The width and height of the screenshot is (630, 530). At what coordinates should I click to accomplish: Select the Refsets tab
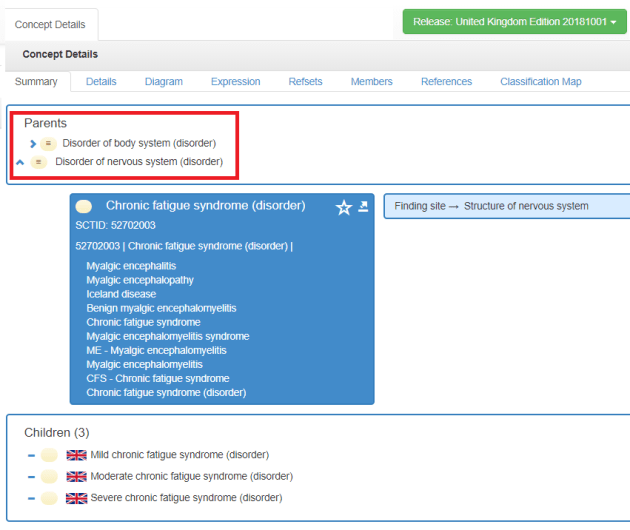click(305, 81)
